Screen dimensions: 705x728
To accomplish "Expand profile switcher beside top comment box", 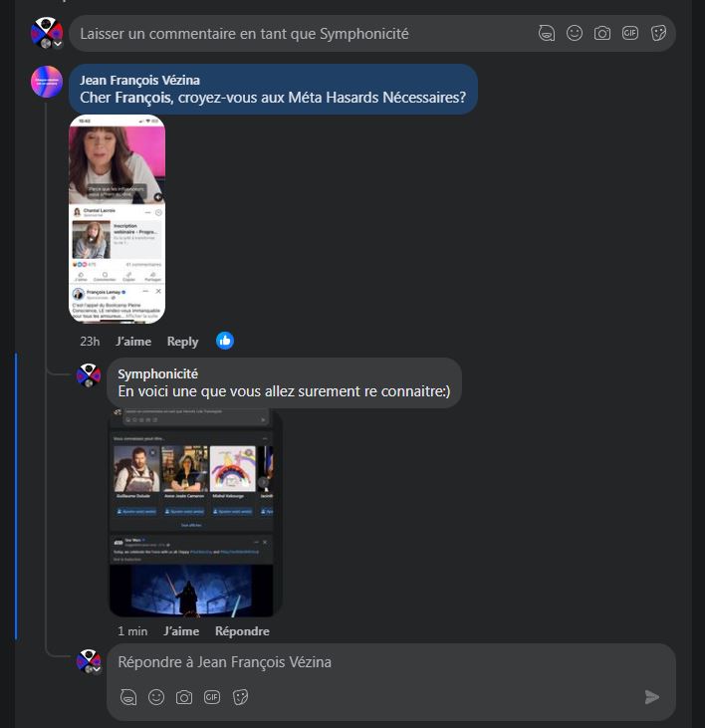I will pyautogui.click(x=58, y=44).
